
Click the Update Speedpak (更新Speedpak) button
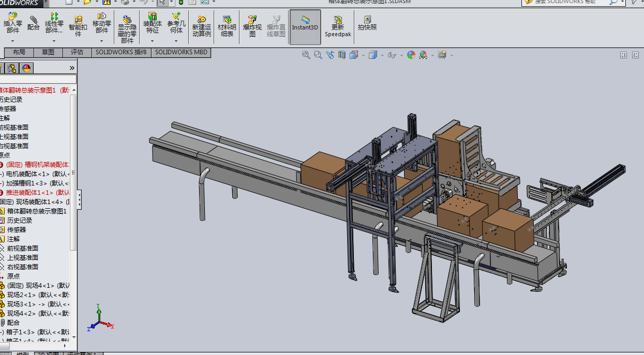[x=338, y=26]
